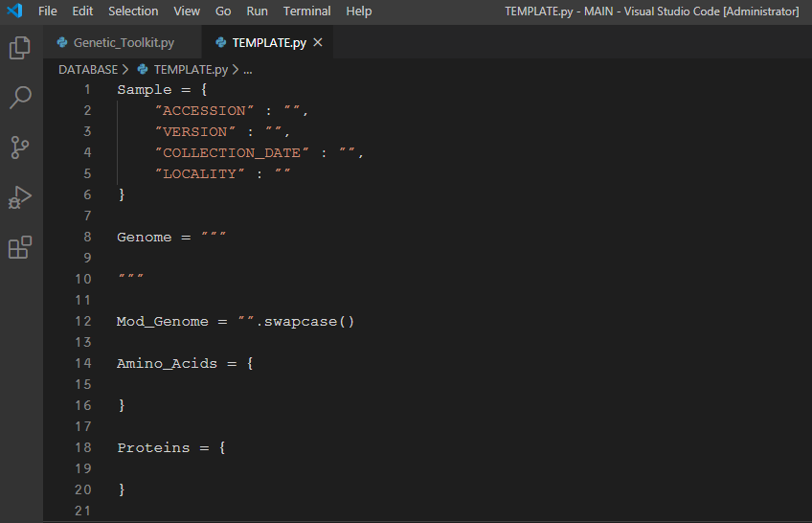
Task: Switch to the Genetic_Toolkit.py tab
Action: (x=123, y=42)
